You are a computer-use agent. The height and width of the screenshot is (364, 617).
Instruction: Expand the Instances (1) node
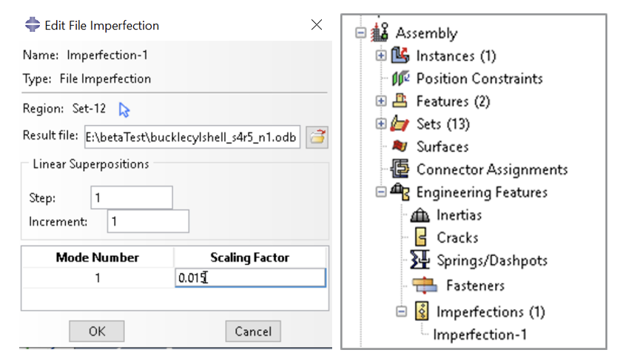coord(381,55)
